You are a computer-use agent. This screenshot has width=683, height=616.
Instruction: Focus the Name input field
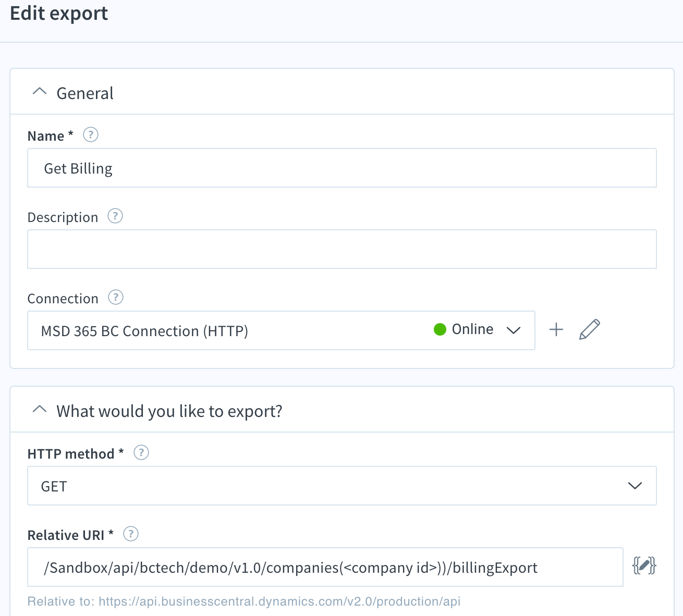(x=341, y=168)
